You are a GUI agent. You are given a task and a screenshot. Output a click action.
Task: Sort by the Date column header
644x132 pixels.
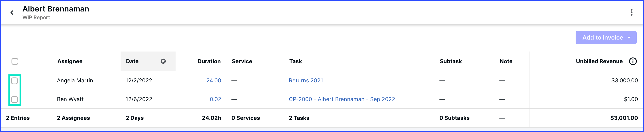click(x=132, y=61)
